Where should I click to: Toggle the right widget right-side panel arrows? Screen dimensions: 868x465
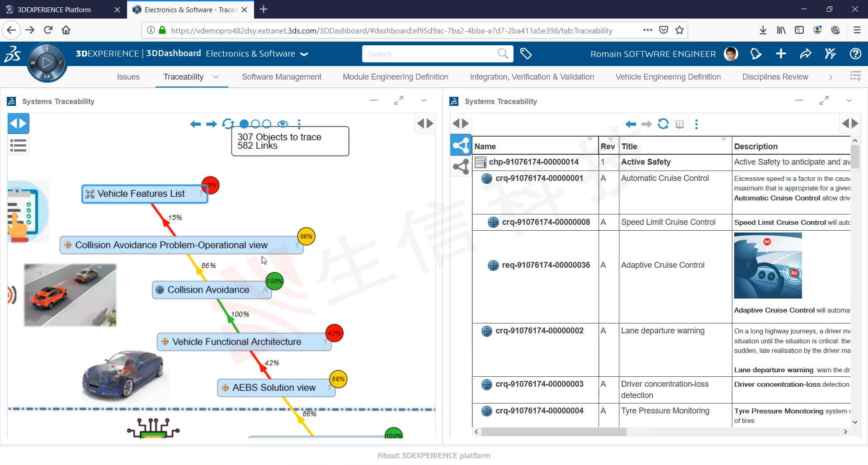pyautogui.click(x=851, y=123)
